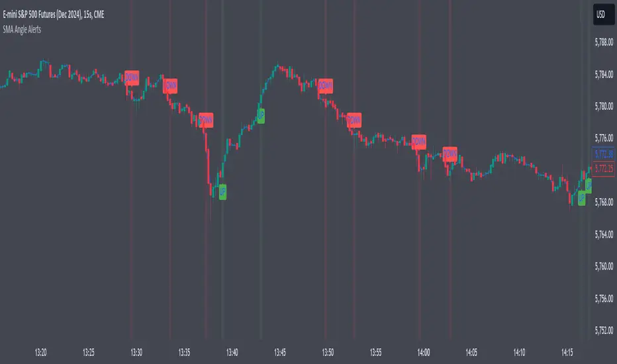
Task: Click the green UP label near 13:43
Action: pos(261,116)
